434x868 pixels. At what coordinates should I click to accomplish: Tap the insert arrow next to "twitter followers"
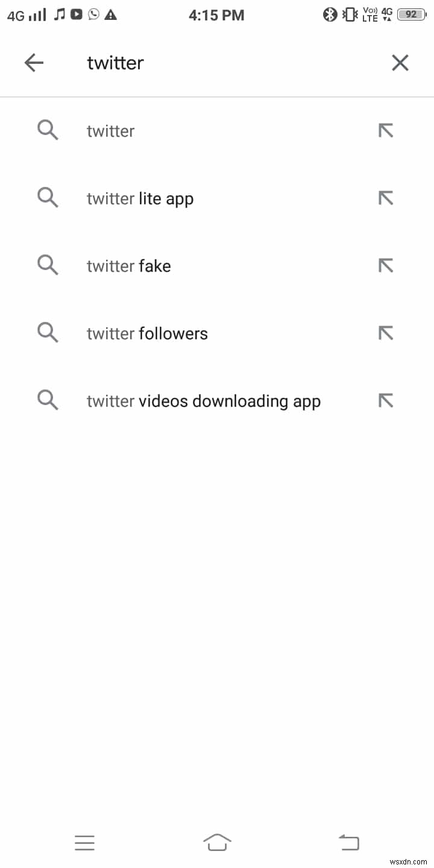pyautogui.click(x=386, y=333)
